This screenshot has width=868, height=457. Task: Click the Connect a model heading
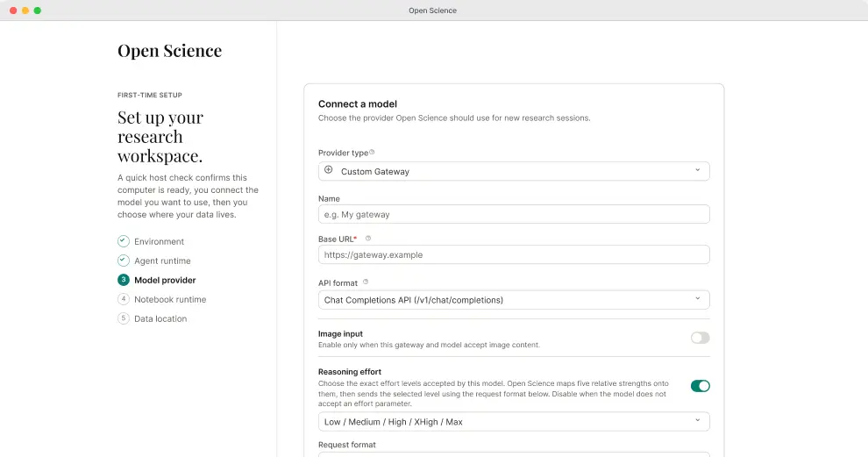tap(358, 104)
